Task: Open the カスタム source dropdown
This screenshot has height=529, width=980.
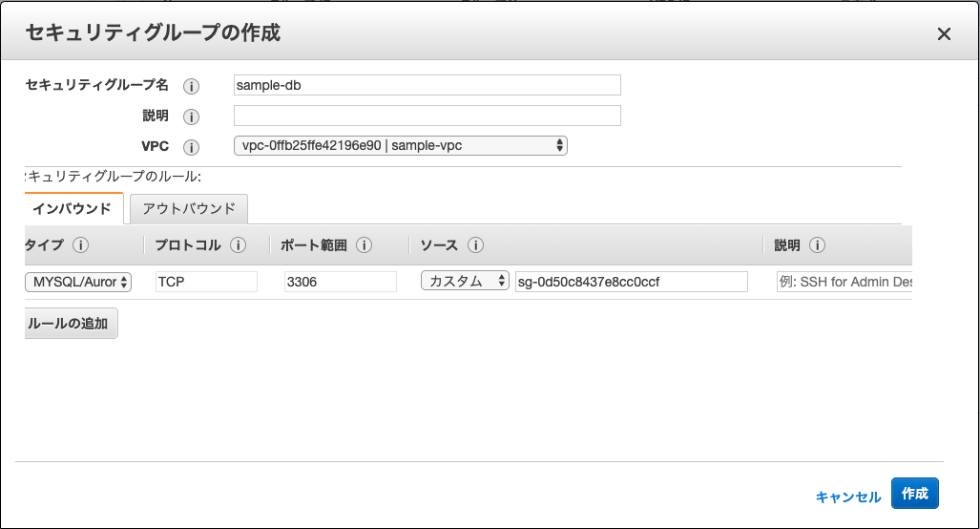Action: click(465, 282)
